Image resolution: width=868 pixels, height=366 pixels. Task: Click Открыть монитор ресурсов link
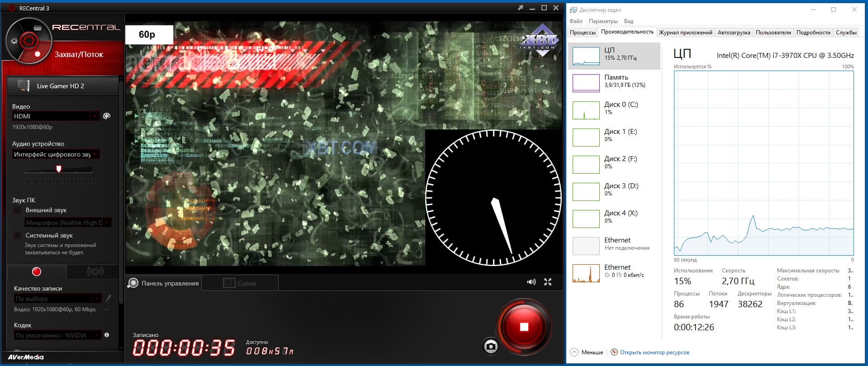[655, 352]
